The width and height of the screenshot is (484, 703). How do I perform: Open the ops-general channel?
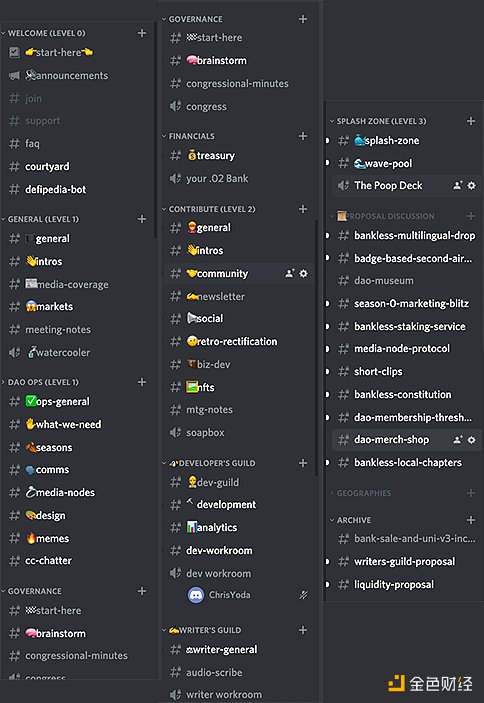click(57, 401)
